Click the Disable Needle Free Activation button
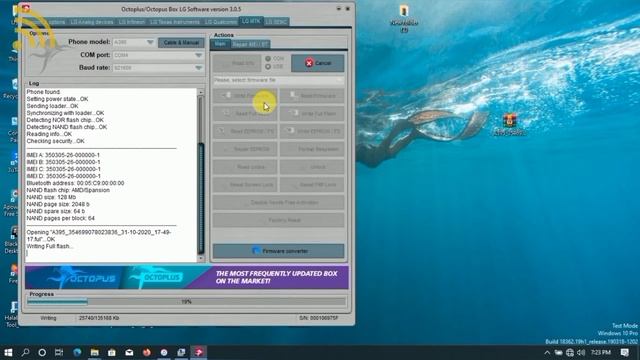 278,202
